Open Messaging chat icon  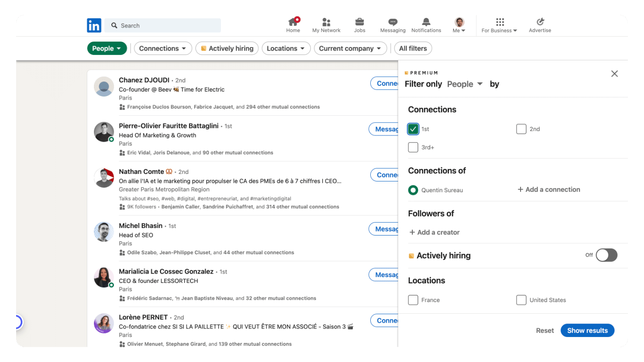tap(393, 22)
